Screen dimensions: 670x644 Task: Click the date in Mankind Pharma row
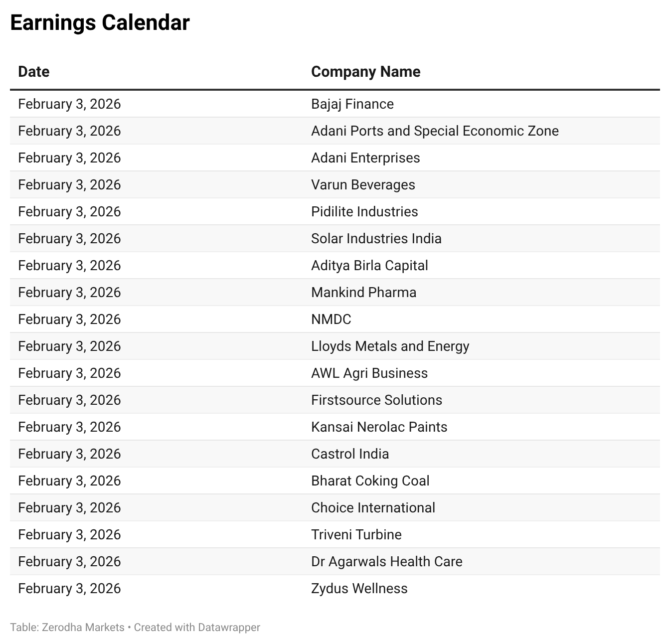(69, 292)
